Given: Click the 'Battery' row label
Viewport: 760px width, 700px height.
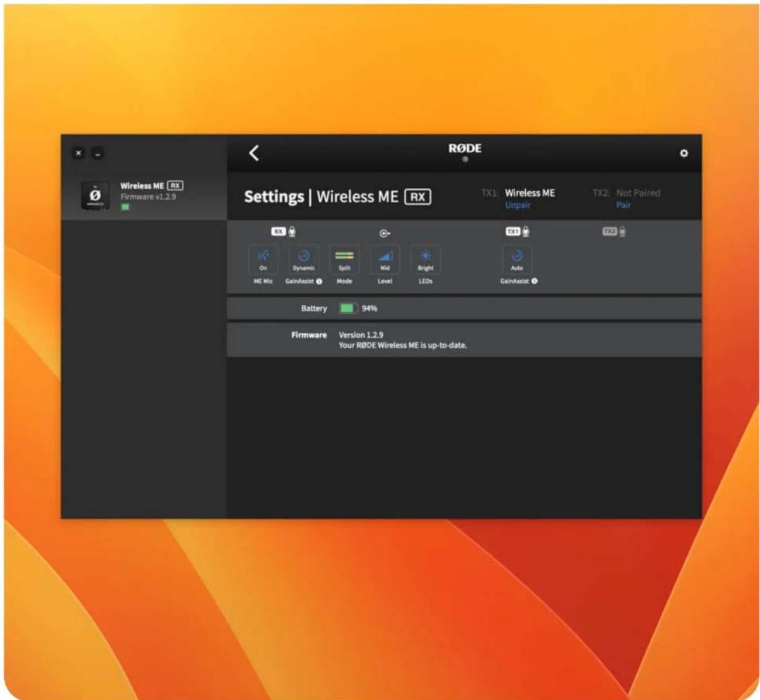Looking at the screenshot, I should 314,308.
